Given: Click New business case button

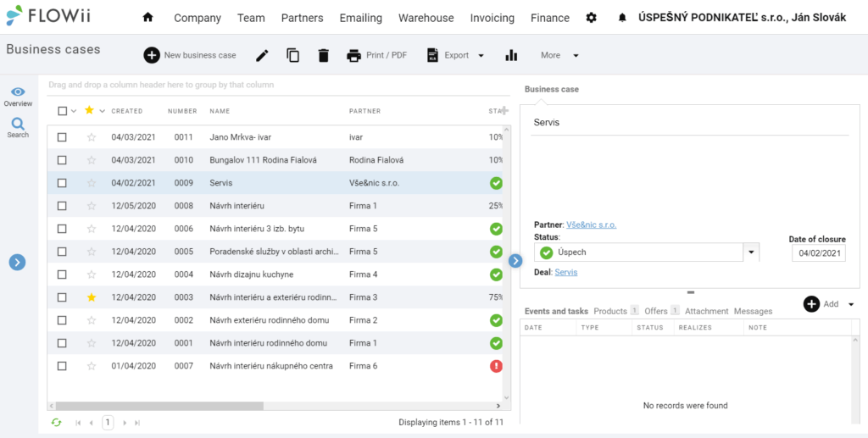Looking at the screenshot, I should (190, 55).
